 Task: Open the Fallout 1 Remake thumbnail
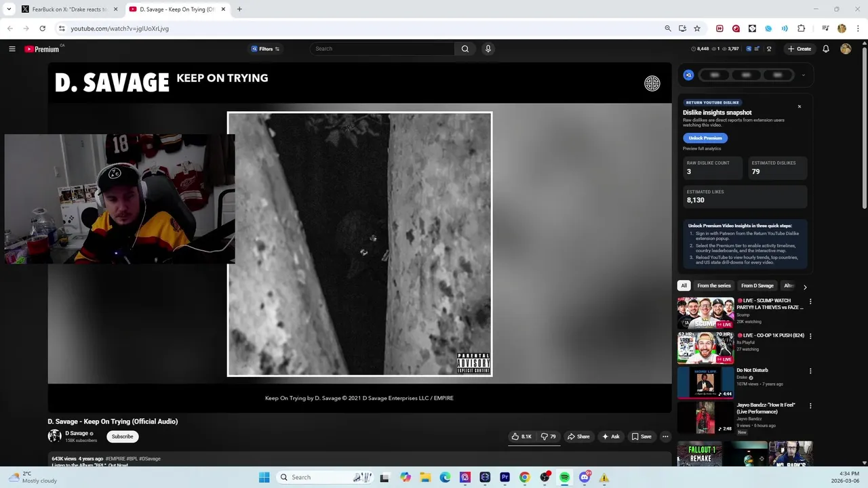click(x=698, y=454)
